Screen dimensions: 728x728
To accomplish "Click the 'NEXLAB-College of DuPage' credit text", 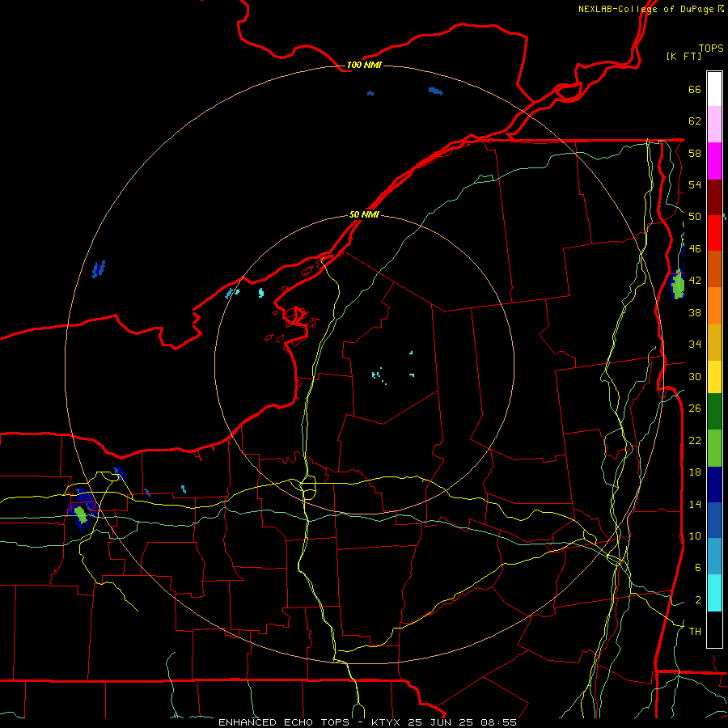I will click(645, 9).
